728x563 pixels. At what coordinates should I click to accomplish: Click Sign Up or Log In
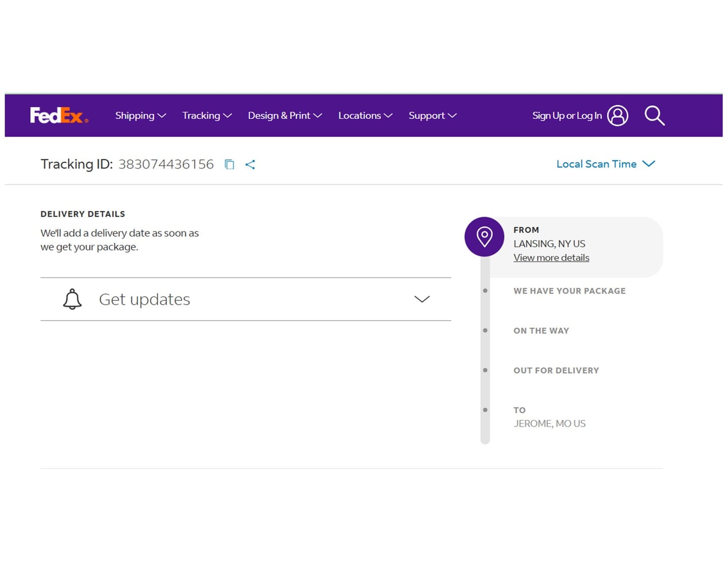click(567, 116)
